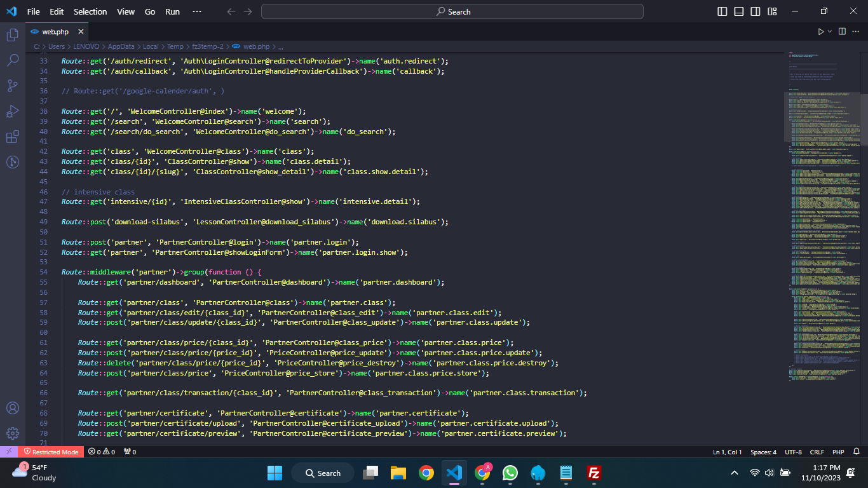
Task: Open the Accounts icon in activity bar
Action: (12, 408)
